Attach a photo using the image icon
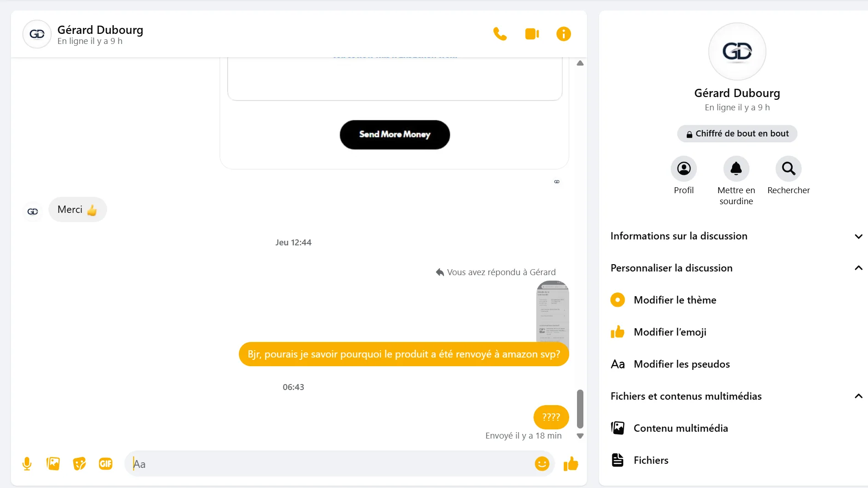This screenshot has width=868, height=488. point(53,464)
